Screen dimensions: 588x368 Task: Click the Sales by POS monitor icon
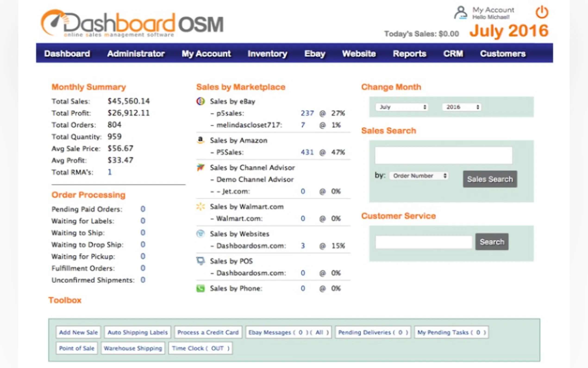(x=200, y=261)
